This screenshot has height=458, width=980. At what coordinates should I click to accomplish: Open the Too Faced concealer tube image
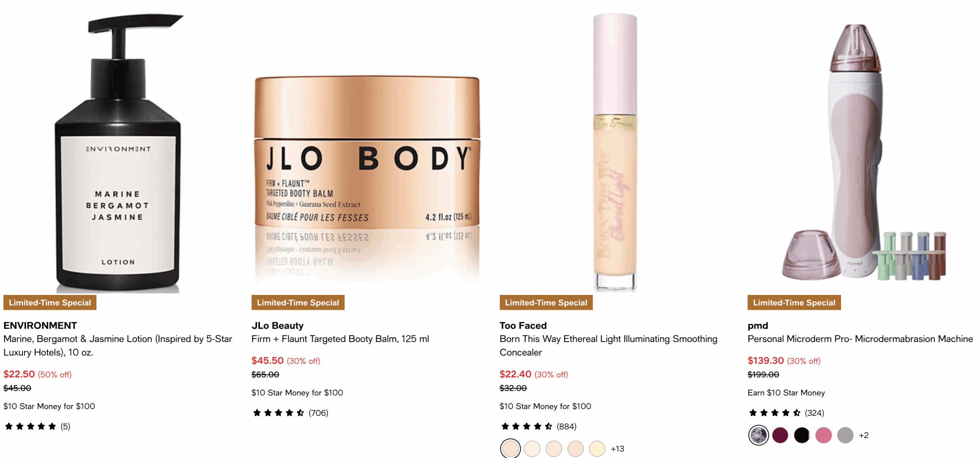(x=615, y=152)
